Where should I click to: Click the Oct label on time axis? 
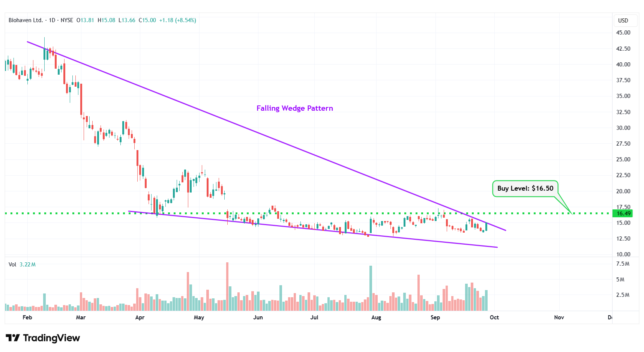pos(494,317)
